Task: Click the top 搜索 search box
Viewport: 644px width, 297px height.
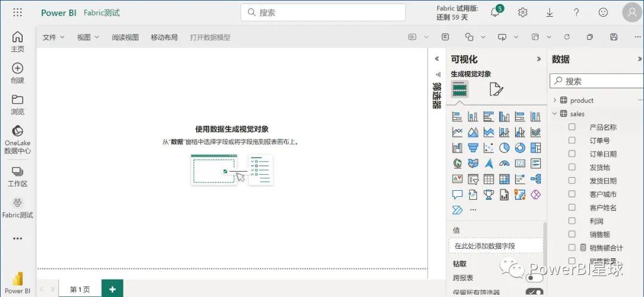Action: point(323,13)
